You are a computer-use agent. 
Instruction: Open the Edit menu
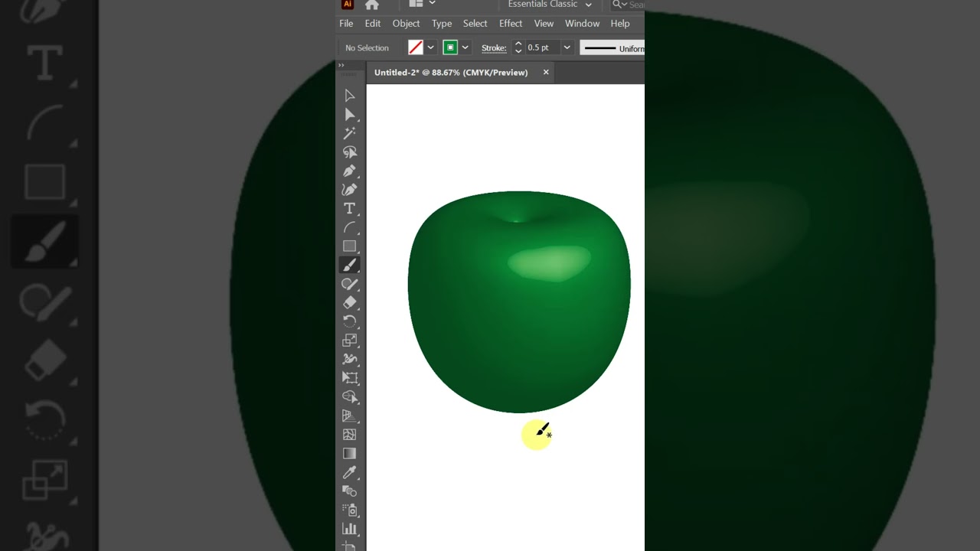(373, 24)
